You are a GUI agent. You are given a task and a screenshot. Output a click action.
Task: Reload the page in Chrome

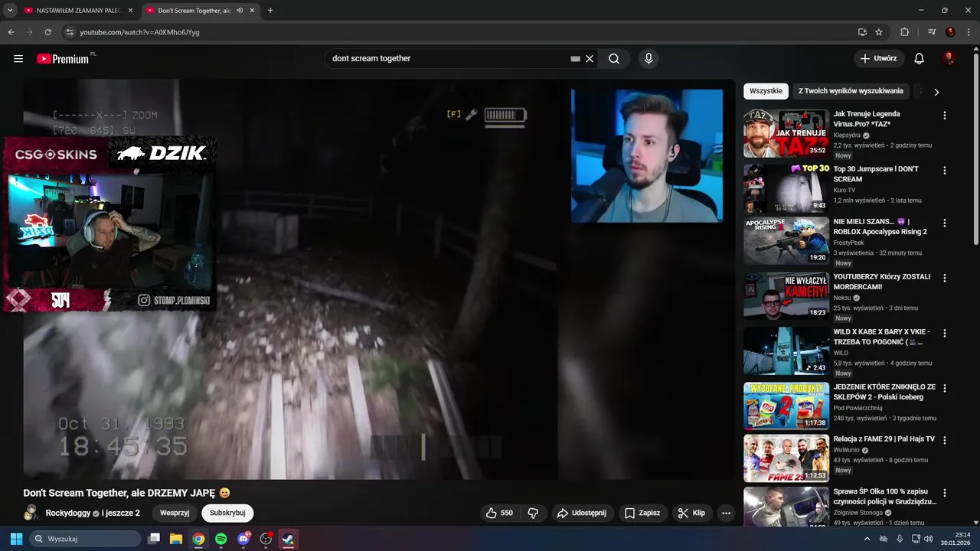coord(47,32)
